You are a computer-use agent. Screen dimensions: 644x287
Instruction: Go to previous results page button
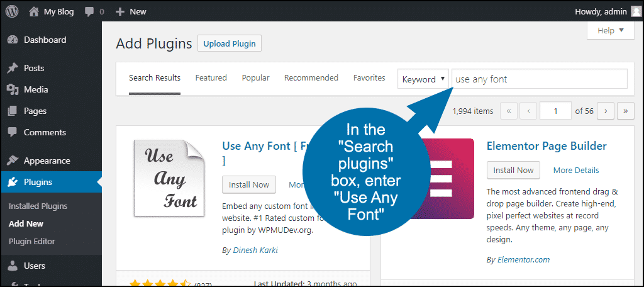[x=528, y=111]
